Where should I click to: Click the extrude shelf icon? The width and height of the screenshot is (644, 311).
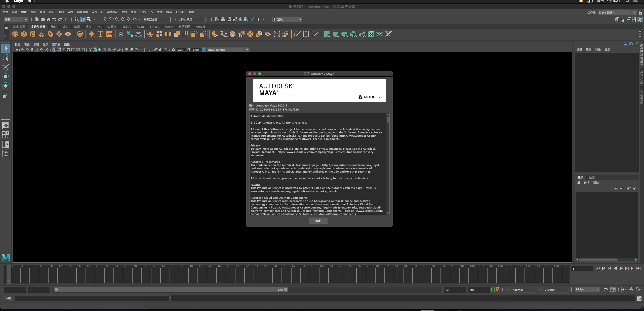coord(215,34)
